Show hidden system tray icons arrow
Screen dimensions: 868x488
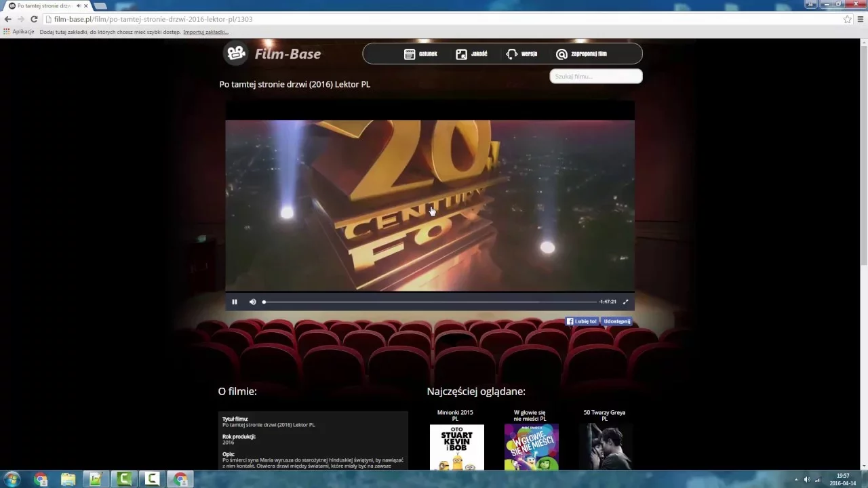pyautogui.click(x=797, y=479)
